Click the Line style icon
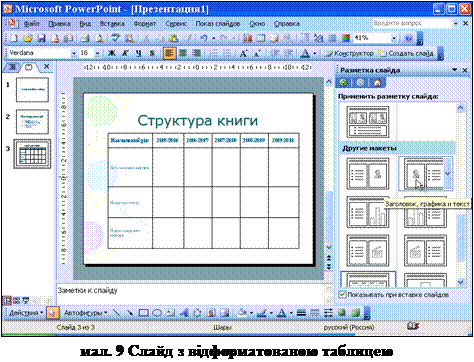 (301, 313)
